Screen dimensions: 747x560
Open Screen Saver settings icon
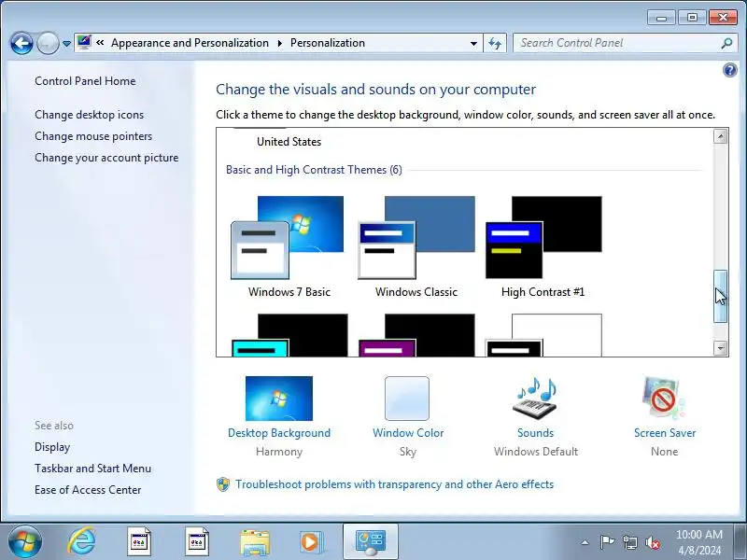click(664, 399)
